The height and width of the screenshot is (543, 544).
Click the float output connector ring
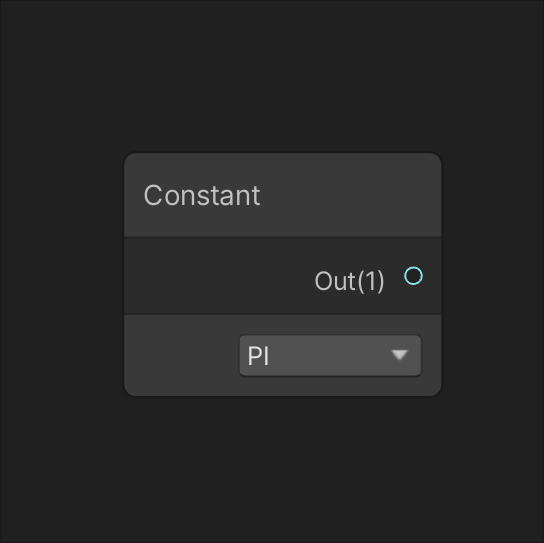pyautogui.click(x=413, y=276)
